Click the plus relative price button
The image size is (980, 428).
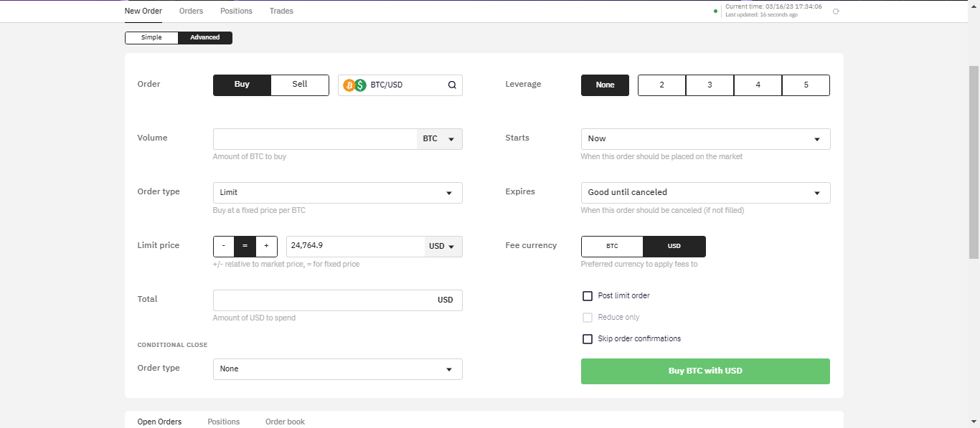pos(266,246)
